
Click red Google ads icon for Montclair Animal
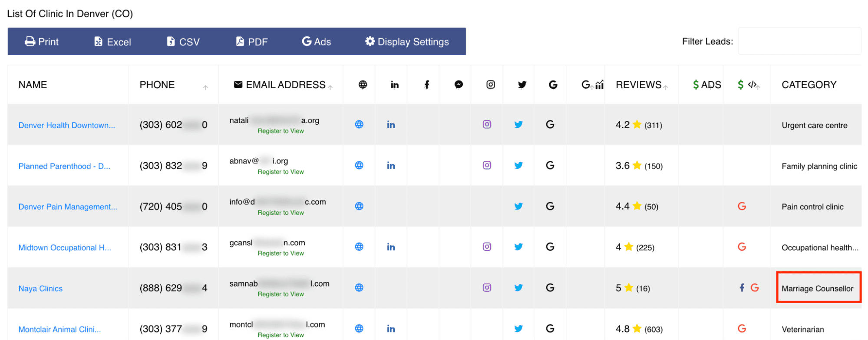click(x=742, y=329)
